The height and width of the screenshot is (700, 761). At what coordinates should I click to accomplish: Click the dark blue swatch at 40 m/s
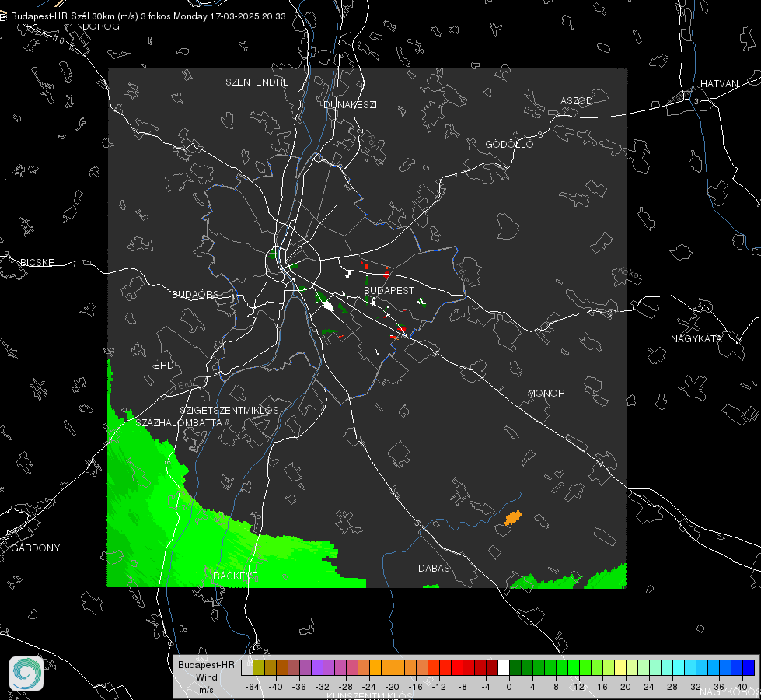[x=749, y=668]
